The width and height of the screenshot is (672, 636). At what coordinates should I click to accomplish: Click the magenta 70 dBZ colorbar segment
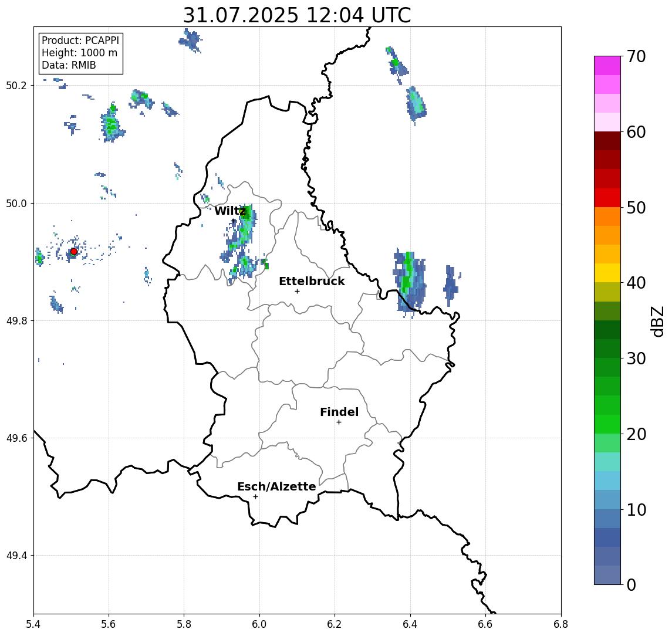point(607,66)
